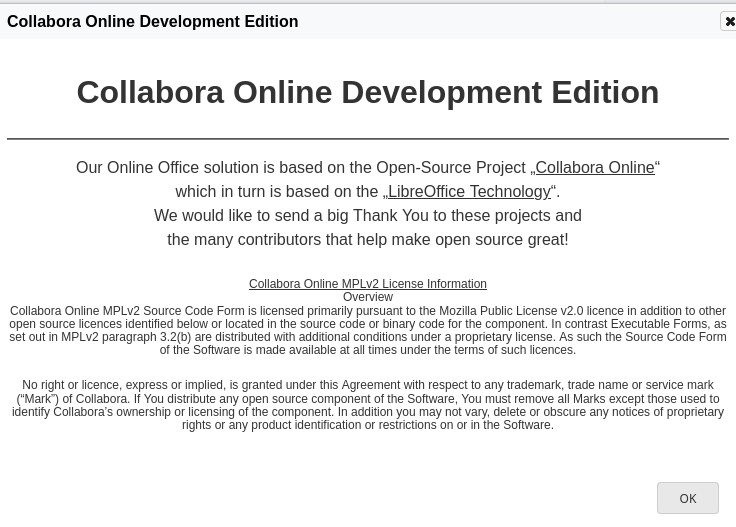The width and height of the screenshot is (736, 527).
Task: Click 'Our Online Office solution' intro text
Action: click(200, 168)
